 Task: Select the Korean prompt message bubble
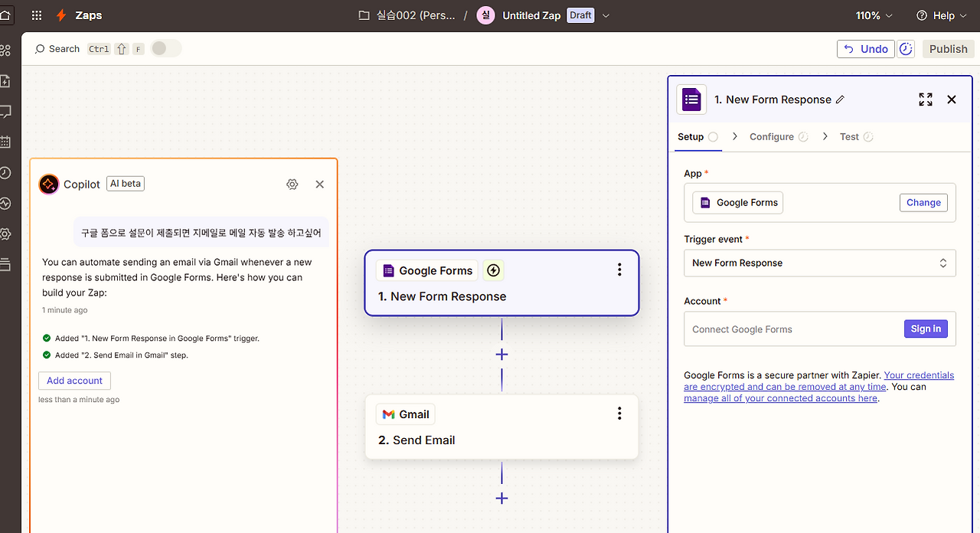point(201,232)
